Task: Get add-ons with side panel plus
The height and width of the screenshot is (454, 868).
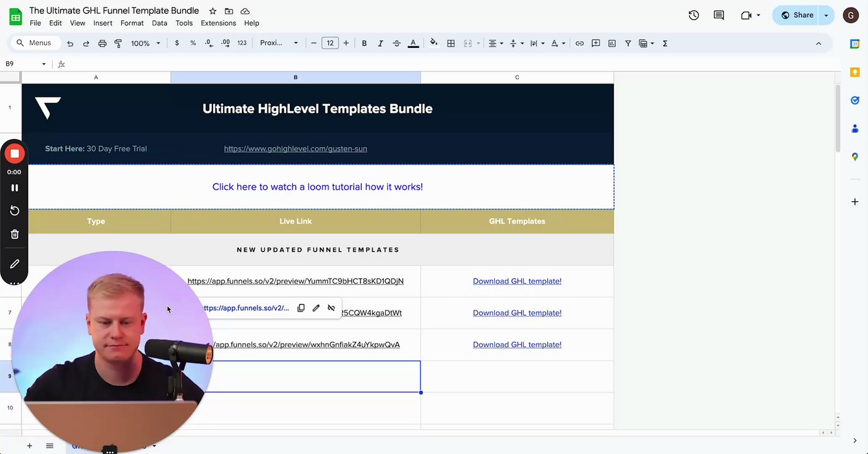Action: pyautogui.click(x=855, y=202)
